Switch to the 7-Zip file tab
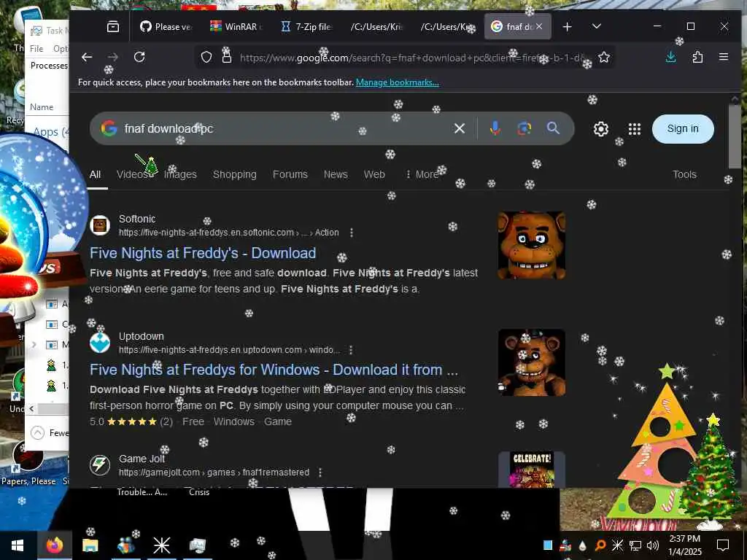Image resolution: width=747 pixels, height=560 pixels. 306,27
